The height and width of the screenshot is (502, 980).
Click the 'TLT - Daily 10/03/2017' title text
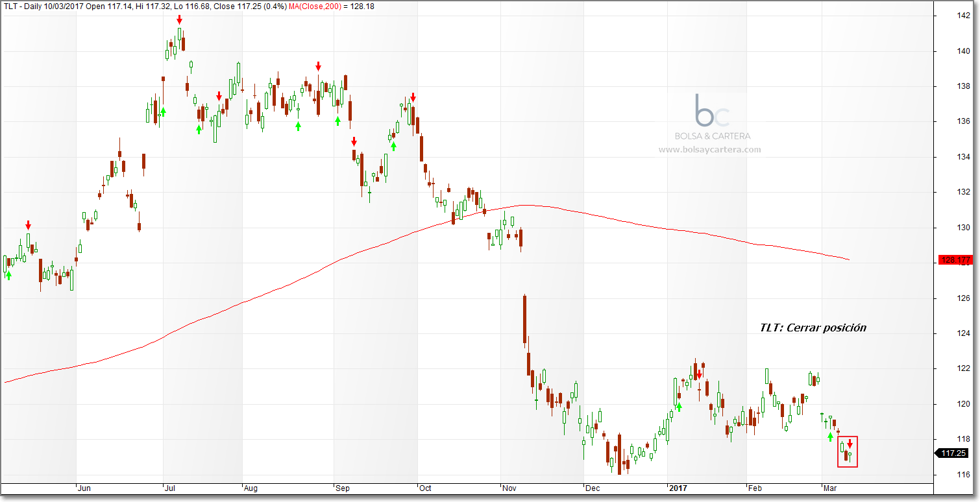point(44,7)
